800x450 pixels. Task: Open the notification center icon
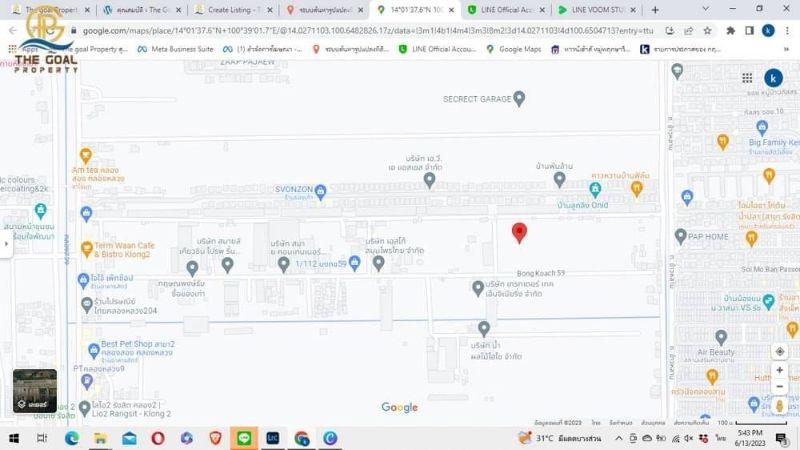coord(782,438)
